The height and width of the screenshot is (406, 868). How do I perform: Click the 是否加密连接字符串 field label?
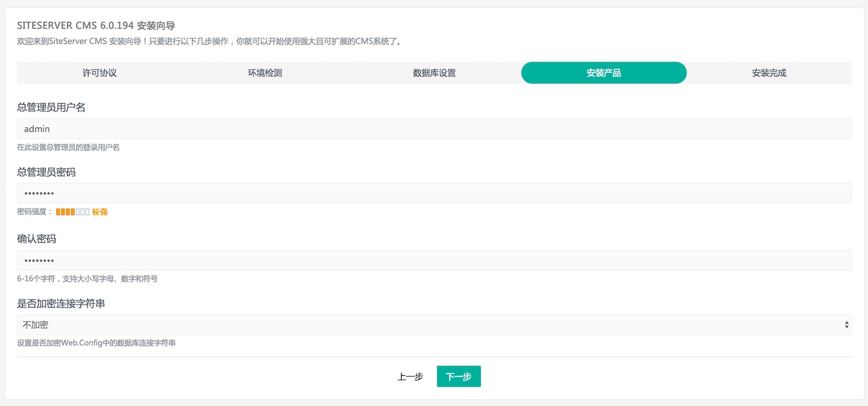[61, 303]
